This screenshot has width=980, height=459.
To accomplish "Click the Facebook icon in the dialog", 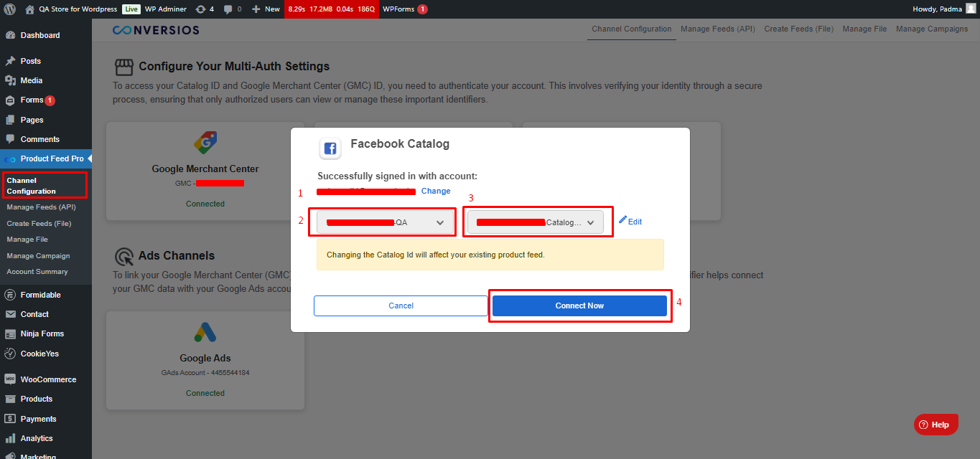I will [x=330, y=148].
